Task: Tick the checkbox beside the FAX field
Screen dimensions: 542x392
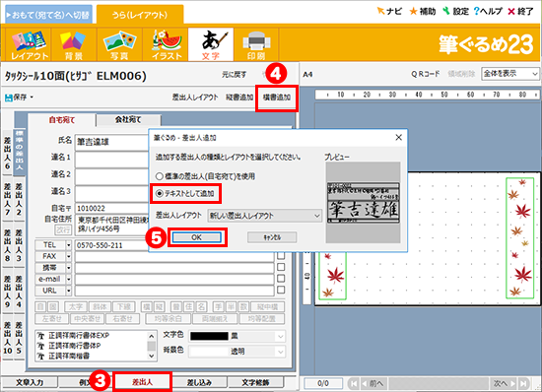Action: pos(281,256)
